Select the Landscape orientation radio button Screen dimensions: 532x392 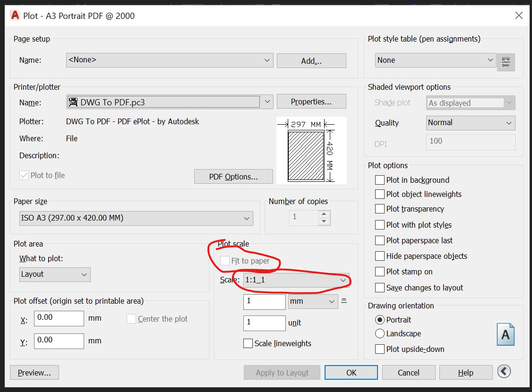[x=379, y=333]
